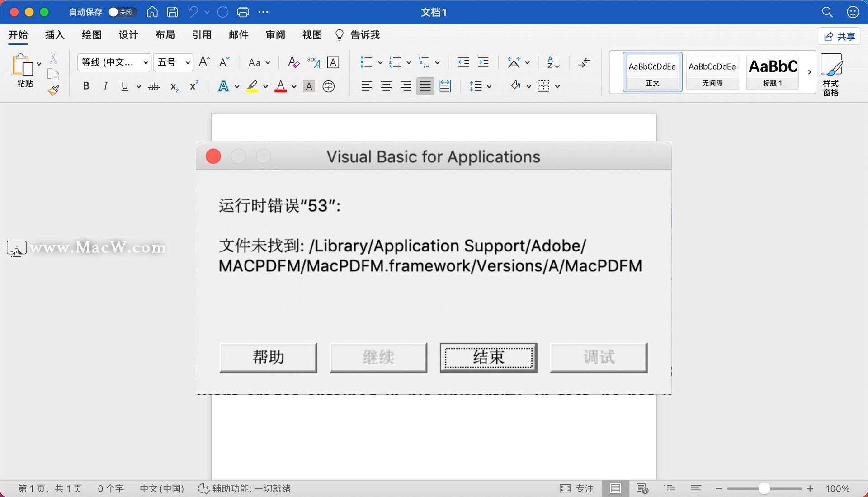The width and height of the screenshot is (868, 497).
Task: Activate the format painter tool
Action: 53,90
